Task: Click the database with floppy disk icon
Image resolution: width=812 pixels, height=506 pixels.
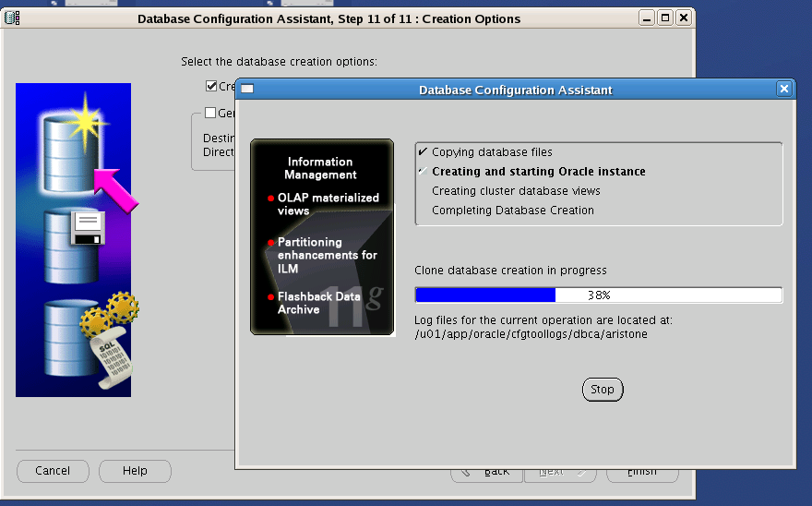Action: coord(75,247)
